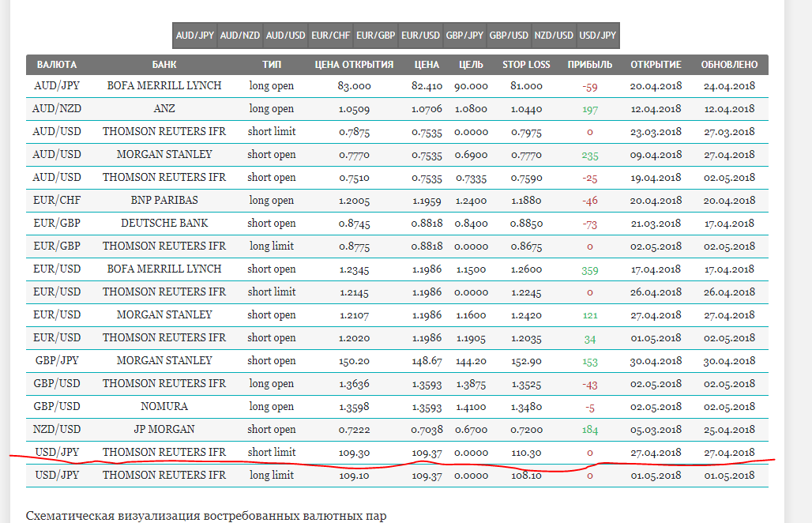Click the price 148.67
Screen dimensions: 812x523
click(427, 361)
